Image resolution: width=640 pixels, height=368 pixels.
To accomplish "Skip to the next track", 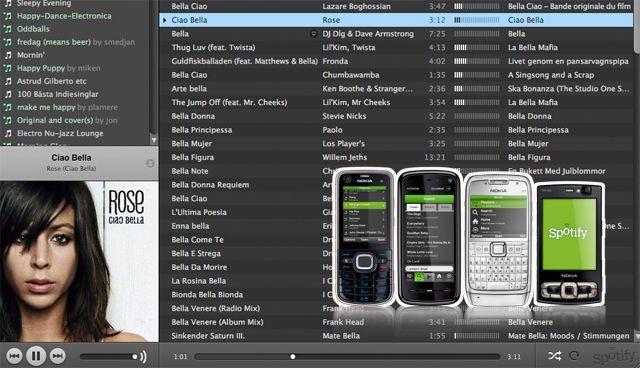I will pyautogui.click(x=58, y=356).
